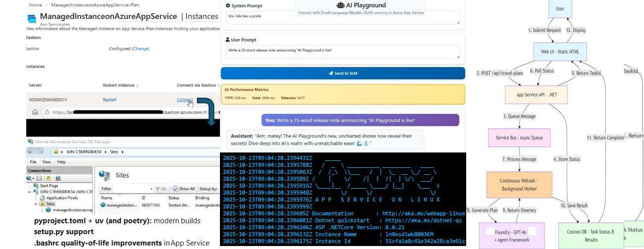Open breadcrumb arrow after WIN-C5M6N0BIK54
Image resolution: width=644 pixels, height=249 pixels.
pyautogui.click(x=106, y=152)
